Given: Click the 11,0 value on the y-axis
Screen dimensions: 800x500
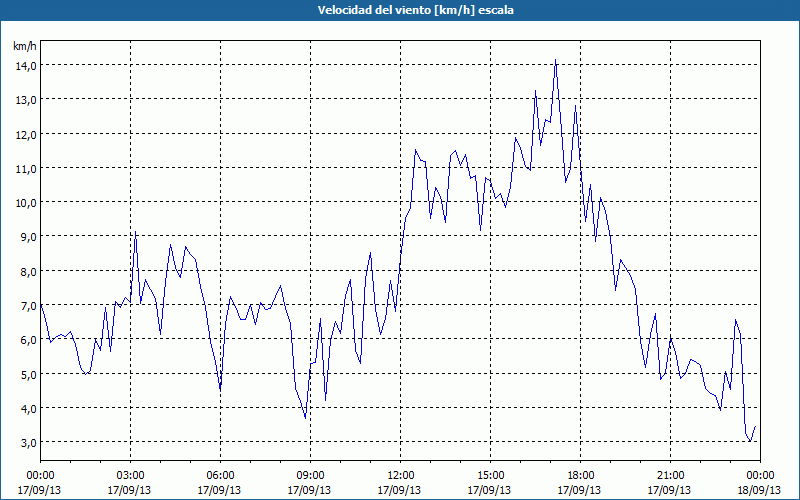Looking at the screenshot, I should coord(25,168).
